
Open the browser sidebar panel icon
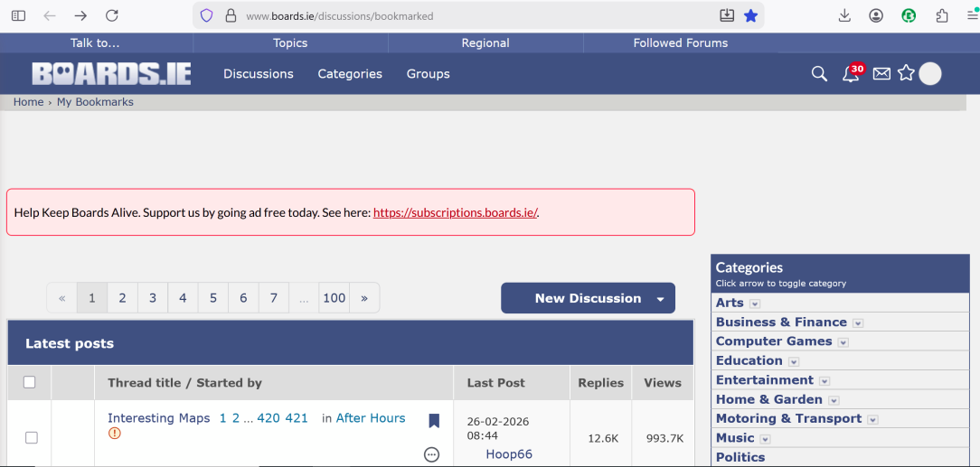point(19,15)
